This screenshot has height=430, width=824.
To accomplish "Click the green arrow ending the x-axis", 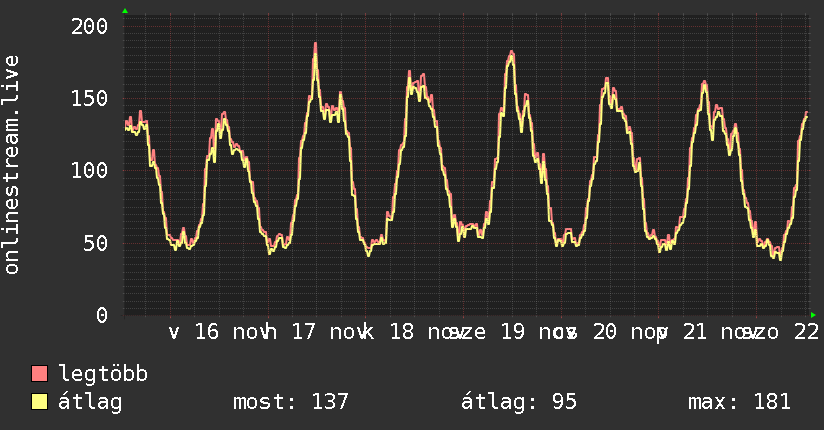I will click(x=813, y=315).
